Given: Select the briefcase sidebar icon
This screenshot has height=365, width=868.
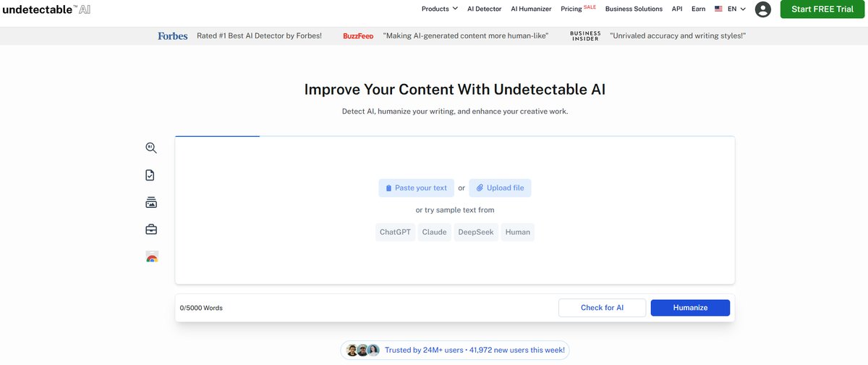Looking at the screenshot, I should pos(151,230).
